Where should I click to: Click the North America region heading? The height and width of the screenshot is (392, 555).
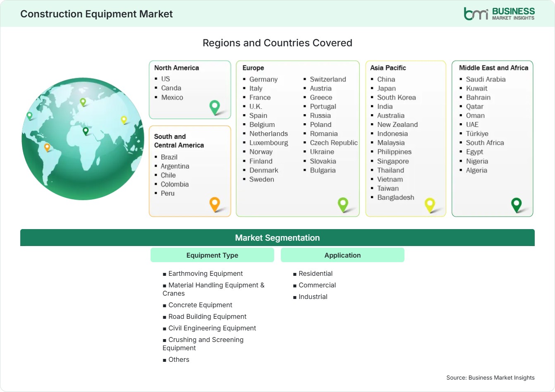click(x=177, y=68)
